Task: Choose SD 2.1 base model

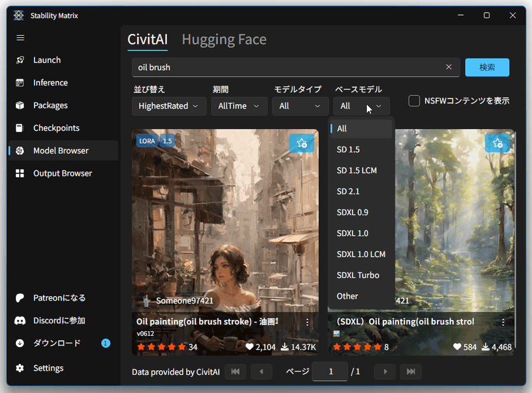Action: pos(361,192)
